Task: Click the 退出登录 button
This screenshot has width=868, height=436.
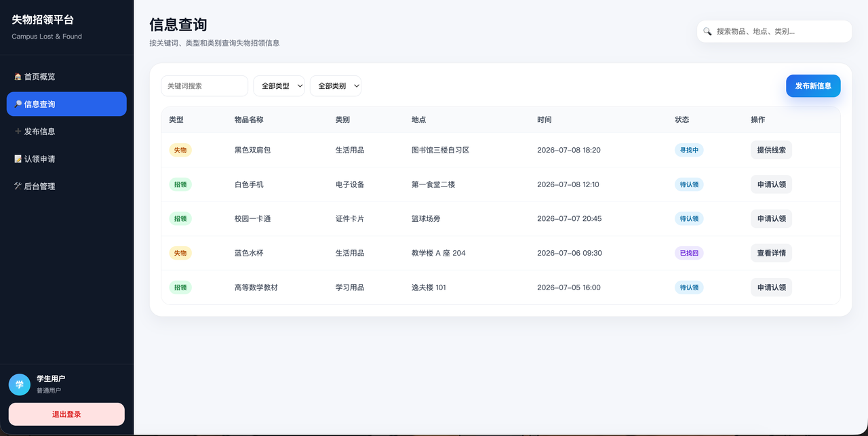Action: click(66, 414)
